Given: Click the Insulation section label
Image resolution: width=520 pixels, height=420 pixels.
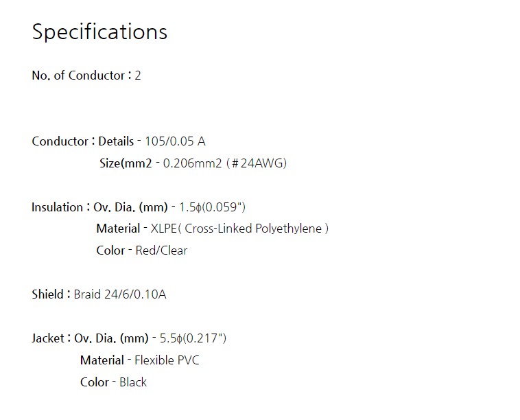Looking at the screenshot, I should point(57,207).
